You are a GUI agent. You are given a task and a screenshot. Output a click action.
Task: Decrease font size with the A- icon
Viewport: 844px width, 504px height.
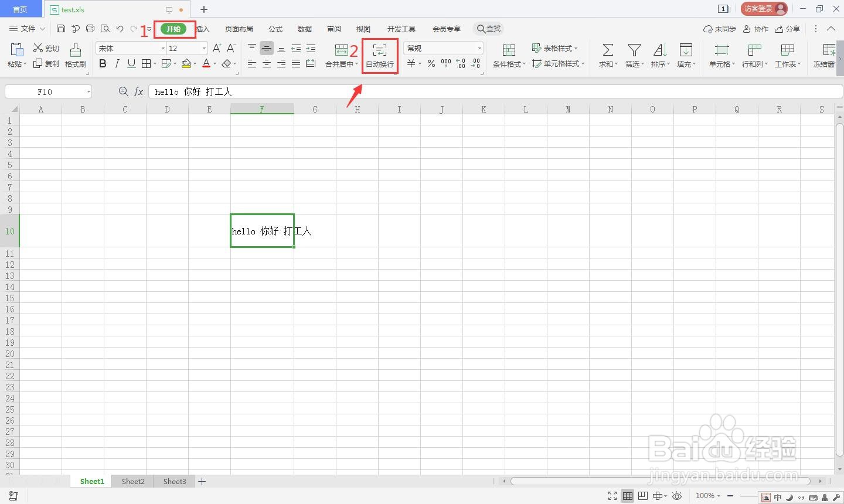[x=231, y=48]
